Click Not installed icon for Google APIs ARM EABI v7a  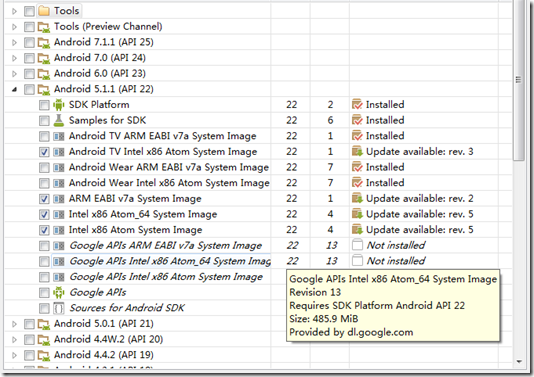click(357, 245)
